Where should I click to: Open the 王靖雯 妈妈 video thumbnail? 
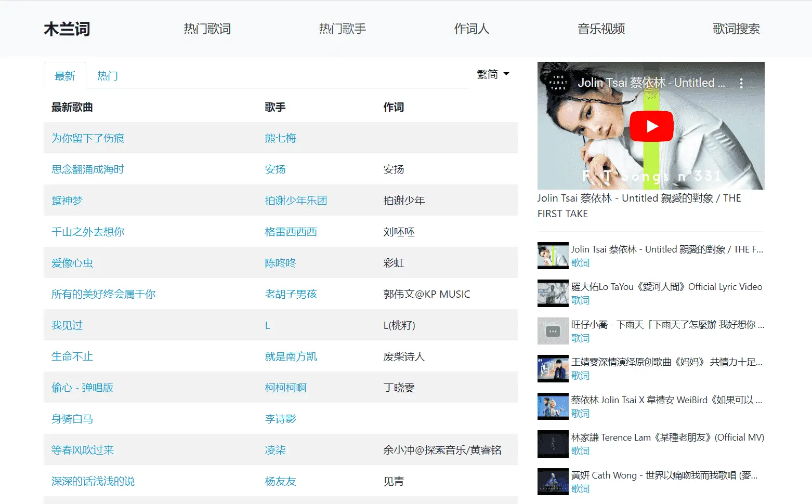coord(552,368)
